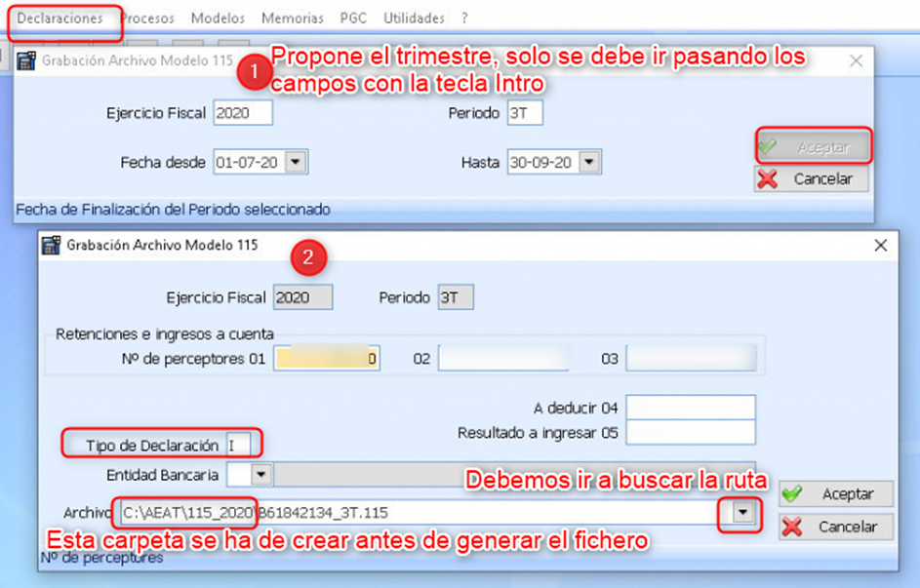The width and height of the screenshot is (920, 588).
Task: Select the A deducir 04 field
Action: coord(691,407)
